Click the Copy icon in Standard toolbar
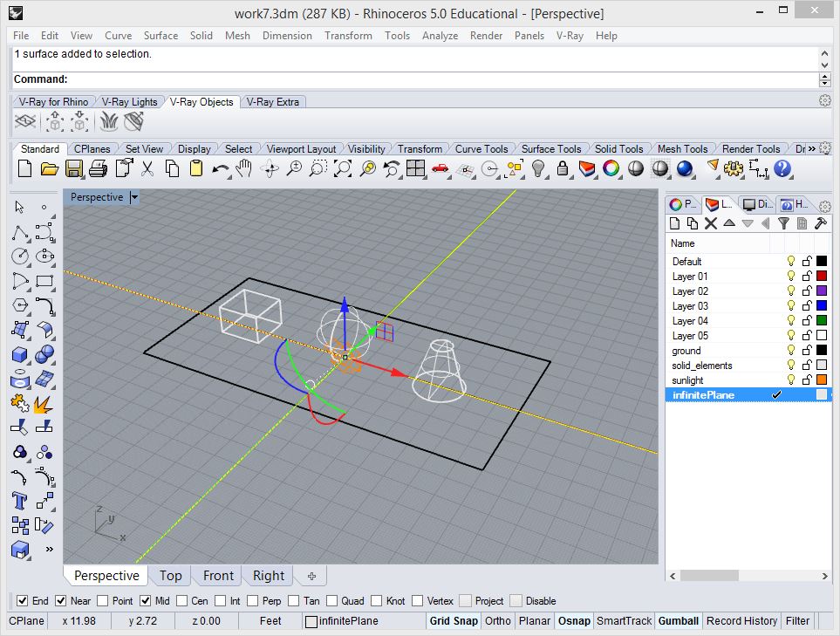This screenshot has width=840, height=636. (172, 169)
